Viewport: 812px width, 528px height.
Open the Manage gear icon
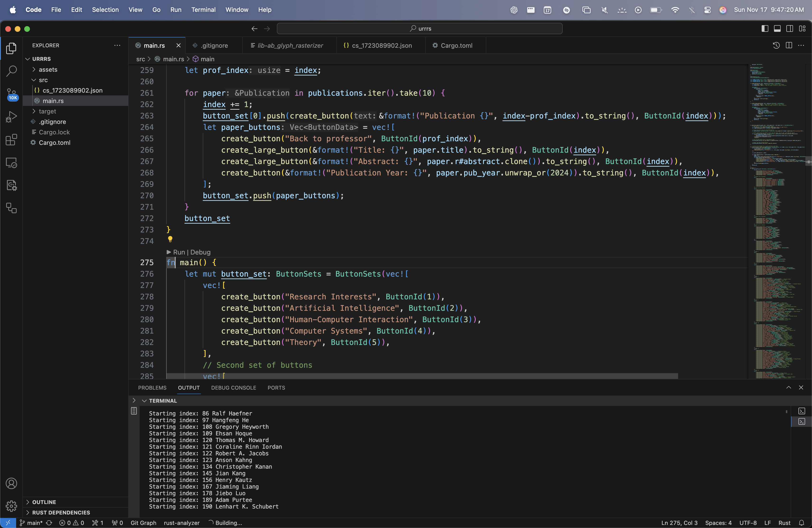[x=11, y=506]
